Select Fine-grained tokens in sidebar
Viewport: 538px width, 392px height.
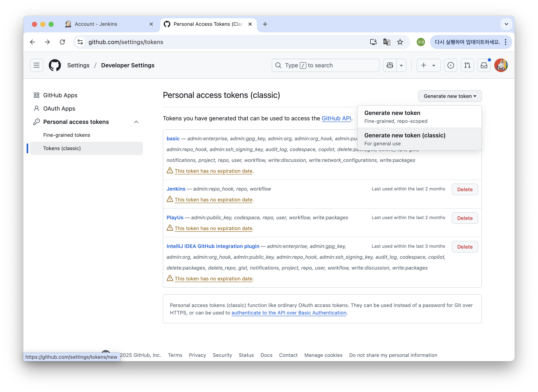[67, 135]
